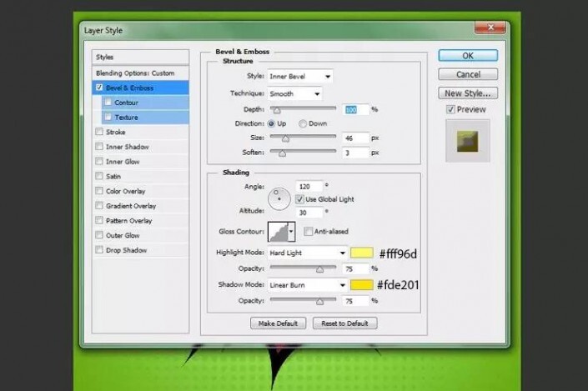
Task: Click the shadow color swatch #fde201
Action: (362, 284)
